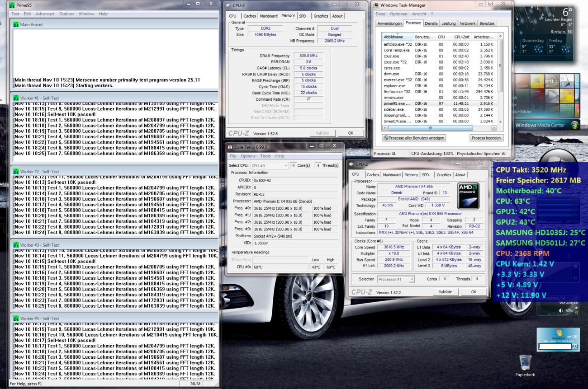
Task: Click the Windows Media Center orb icon
Action: [576, 124]
